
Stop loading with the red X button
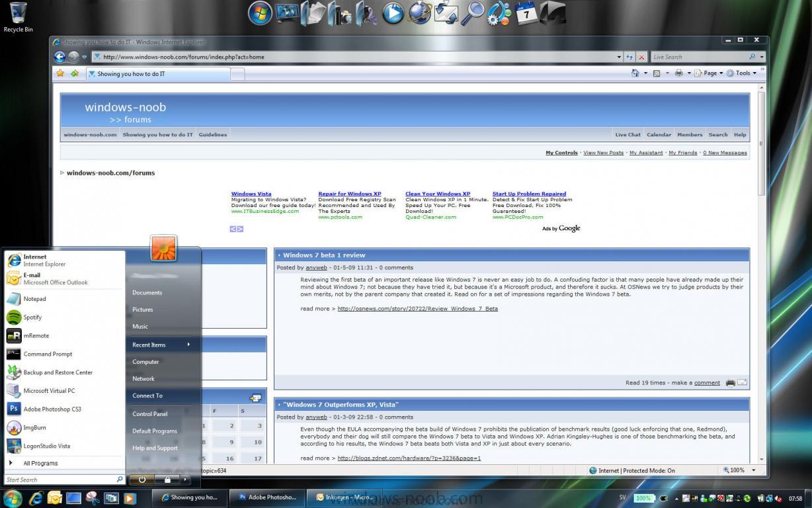click(641, 57)
